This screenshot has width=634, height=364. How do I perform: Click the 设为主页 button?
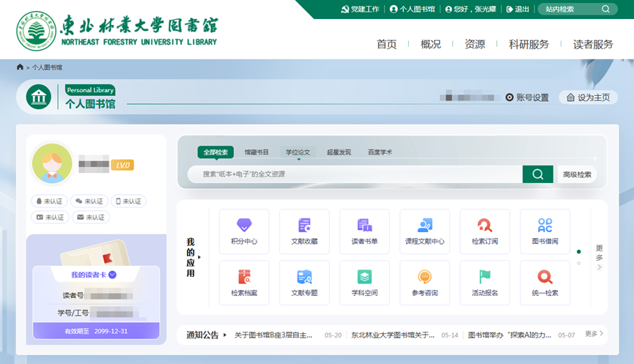pyautogui.click(x=588, y=97)
